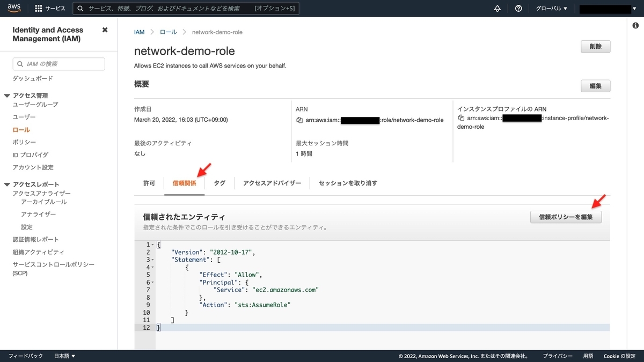The image size is (644, 362).
Task: Click フィードバック in the footer
Action: (26, 356)
